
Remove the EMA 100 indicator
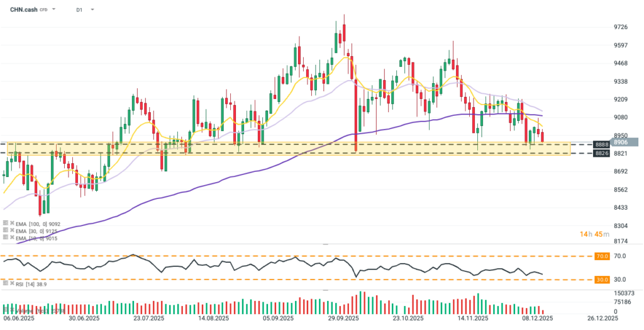[13, 223]
